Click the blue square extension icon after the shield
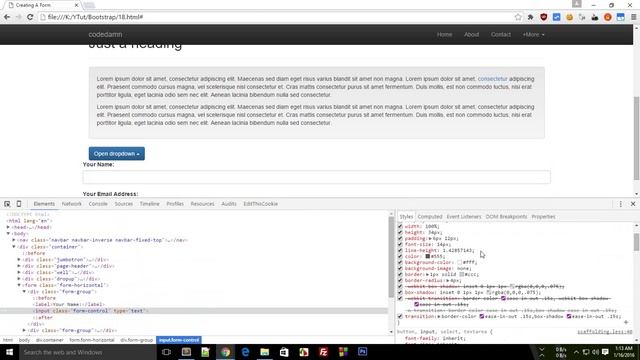Image resolution: width=640 pixels, height=360 pixels. point(556,17)
